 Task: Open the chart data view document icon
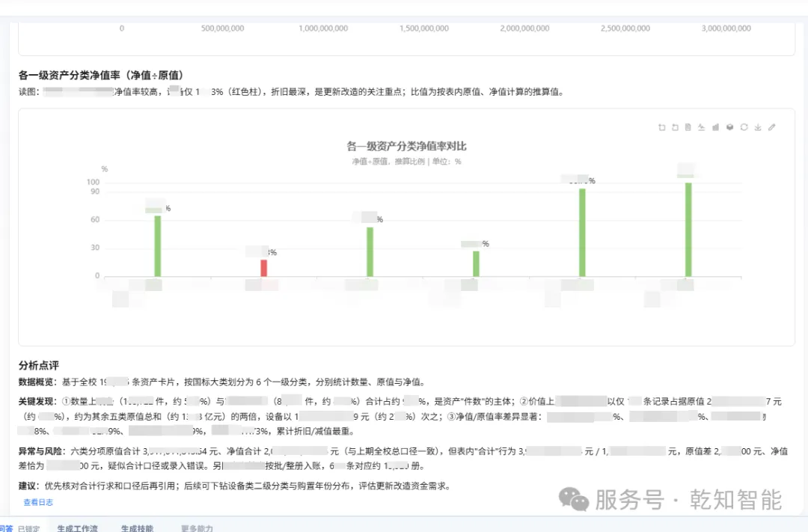(x=688, y=127)
